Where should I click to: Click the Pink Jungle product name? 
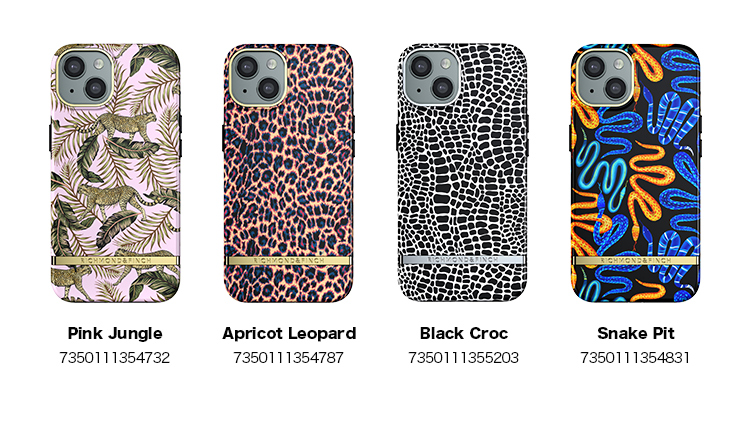pyautogui.click(x=115, y=333)
